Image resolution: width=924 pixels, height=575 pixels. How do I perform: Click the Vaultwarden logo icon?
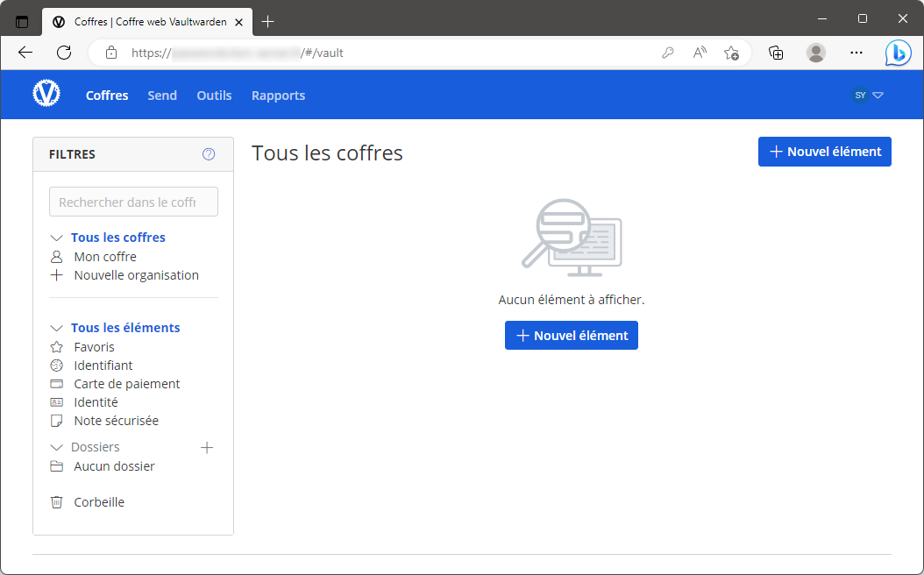(x=46, y=94)
